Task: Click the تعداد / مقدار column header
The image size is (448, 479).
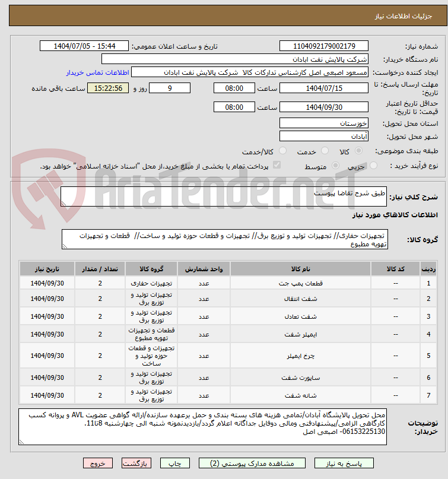Action: (100, 269)
